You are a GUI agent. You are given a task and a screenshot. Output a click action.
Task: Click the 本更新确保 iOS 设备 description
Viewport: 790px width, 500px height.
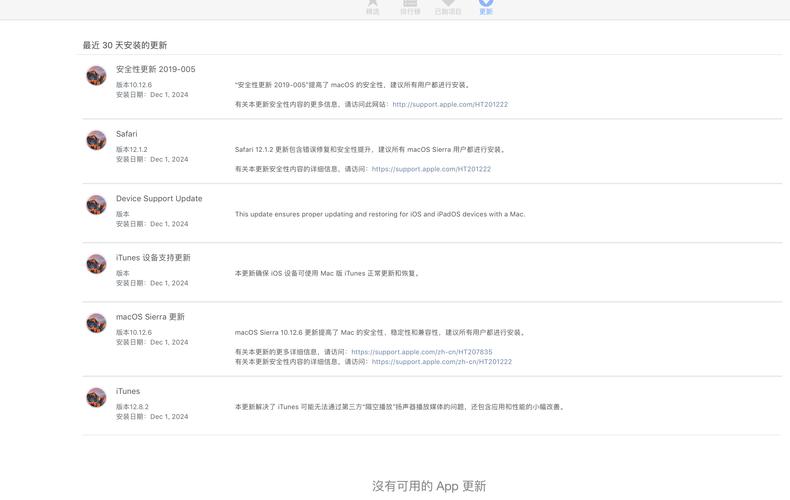(x=327, y=273)
